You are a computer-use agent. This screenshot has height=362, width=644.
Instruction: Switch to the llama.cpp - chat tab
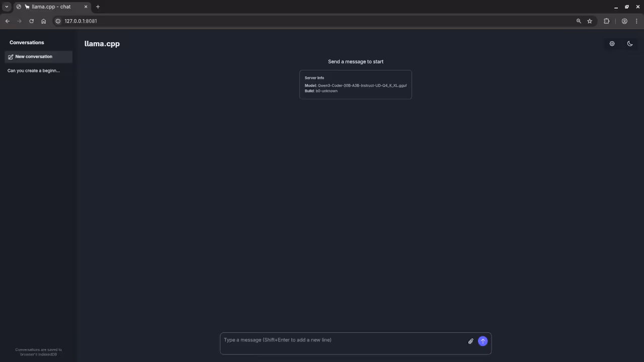50,7
